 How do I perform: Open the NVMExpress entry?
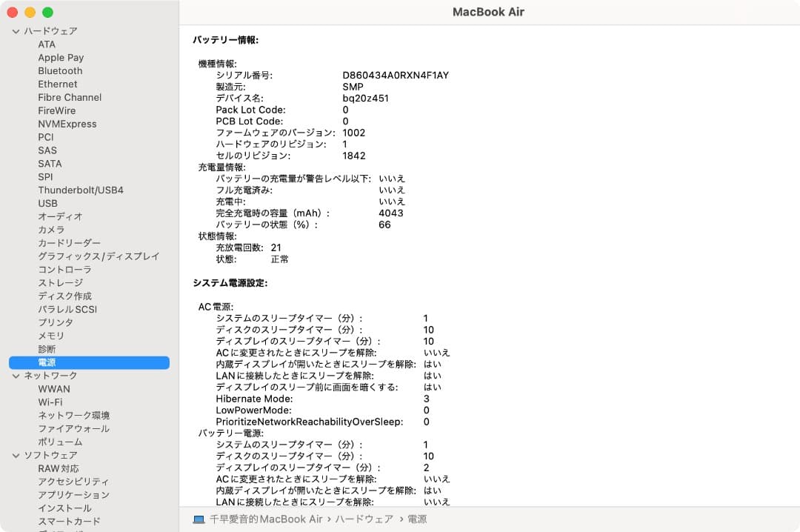point(67,124)
